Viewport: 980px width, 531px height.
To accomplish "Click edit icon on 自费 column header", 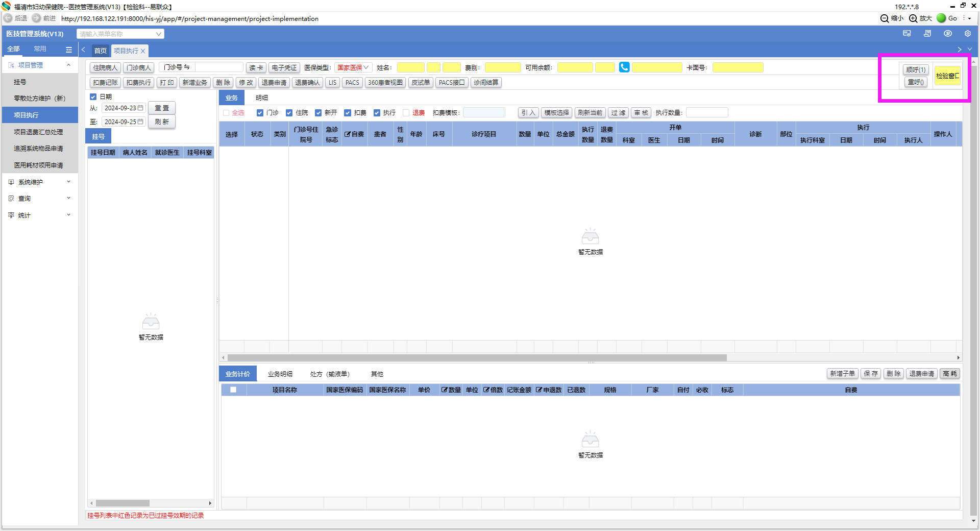I will [x=347, y=134].
